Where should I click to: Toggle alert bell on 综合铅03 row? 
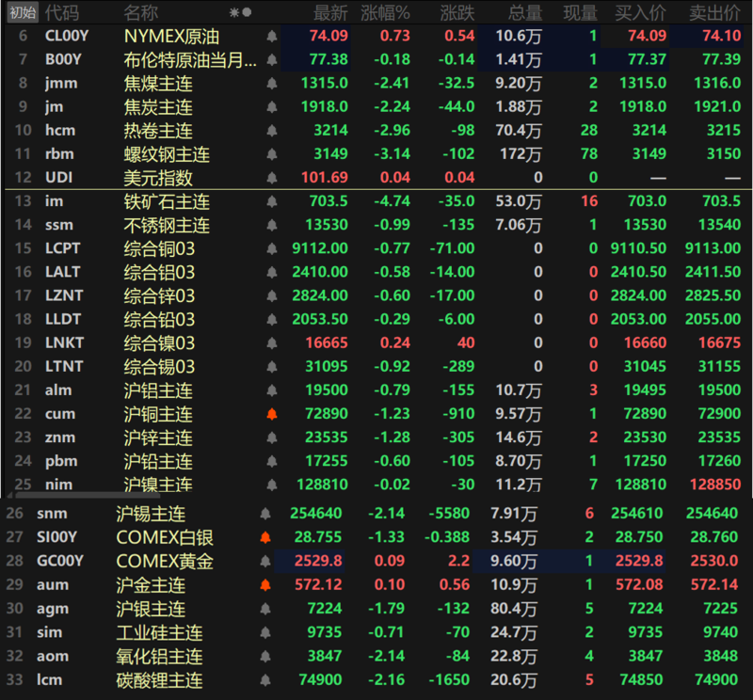click(x=272, y=320)
